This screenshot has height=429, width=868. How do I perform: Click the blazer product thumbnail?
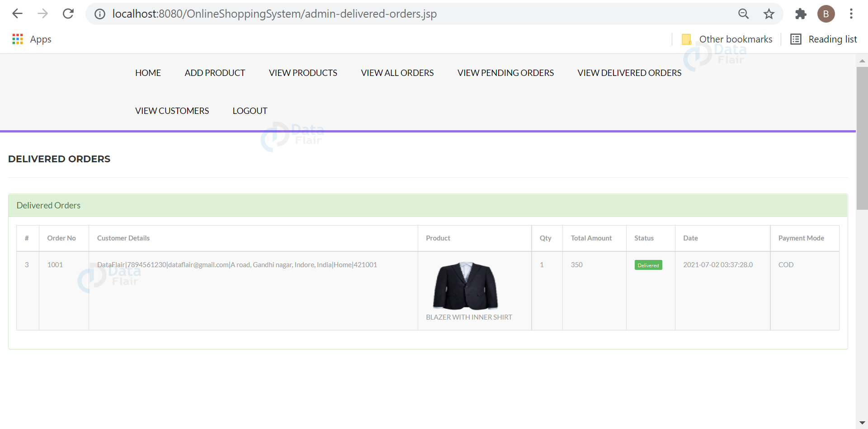465,286
